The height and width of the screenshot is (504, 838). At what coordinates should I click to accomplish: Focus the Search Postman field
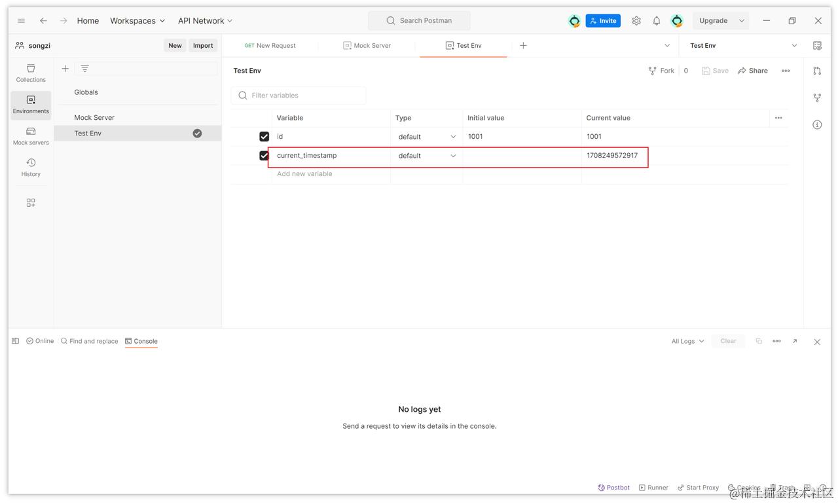tap(419, 21)
